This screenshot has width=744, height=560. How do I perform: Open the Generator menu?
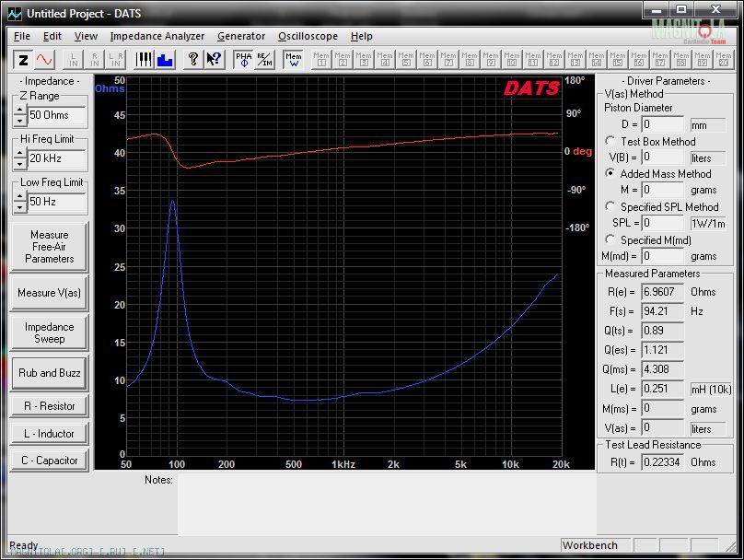(241, 36)
